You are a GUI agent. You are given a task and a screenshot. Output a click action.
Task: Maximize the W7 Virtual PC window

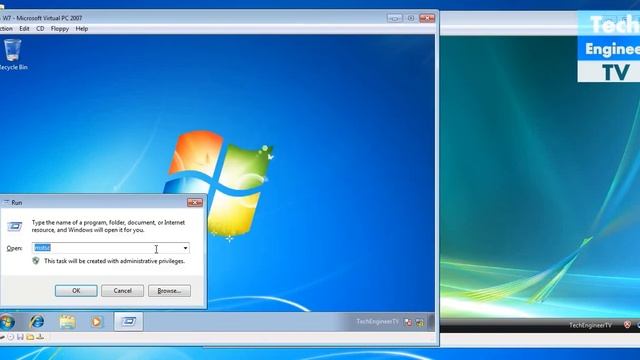tap(411, 18)
